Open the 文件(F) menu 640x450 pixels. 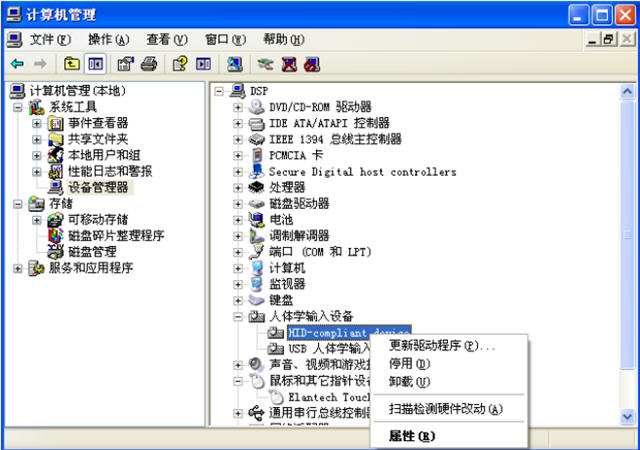(50, 40)
